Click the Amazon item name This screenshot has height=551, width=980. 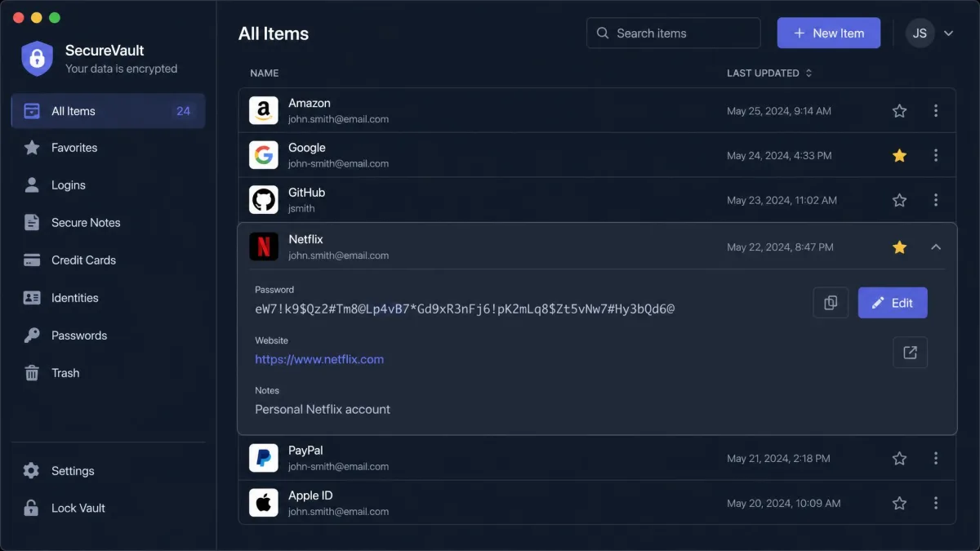point(310,103)
